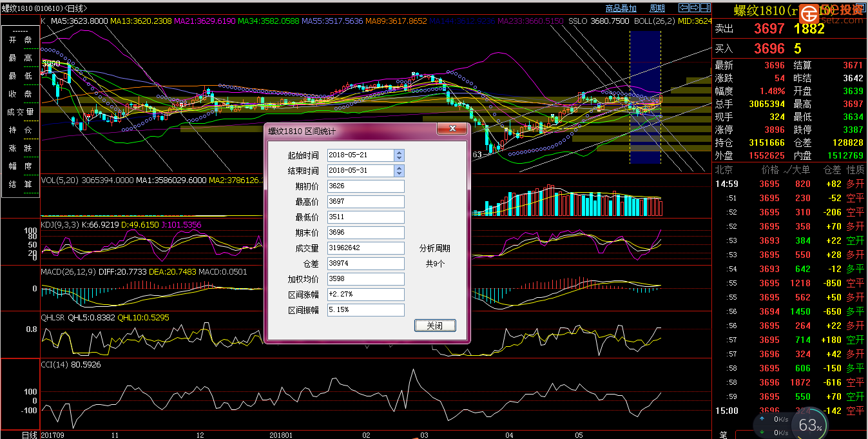The height and width of the screenshot is (439, 868).
Task: Select the 期初价 field showing 3626
Action: 365,186
